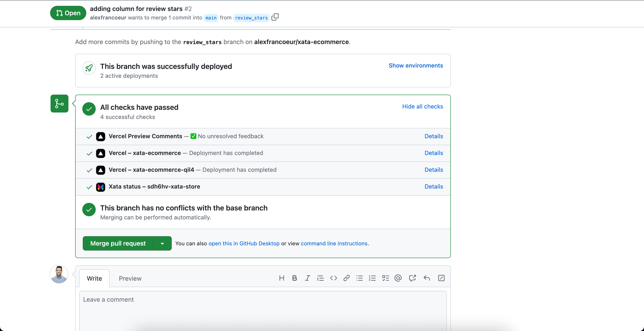Switch to the Preview tab

[x=130, y=278]
